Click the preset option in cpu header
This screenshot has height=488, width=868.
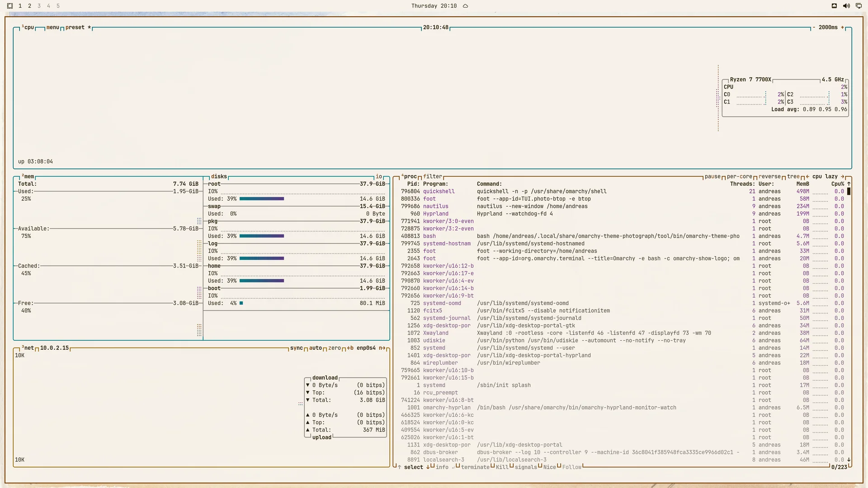tap(75, 28)
